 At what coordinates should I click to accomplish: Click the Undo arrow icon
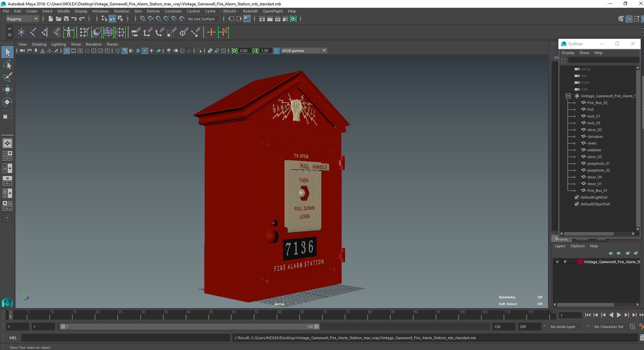(74, 19)
